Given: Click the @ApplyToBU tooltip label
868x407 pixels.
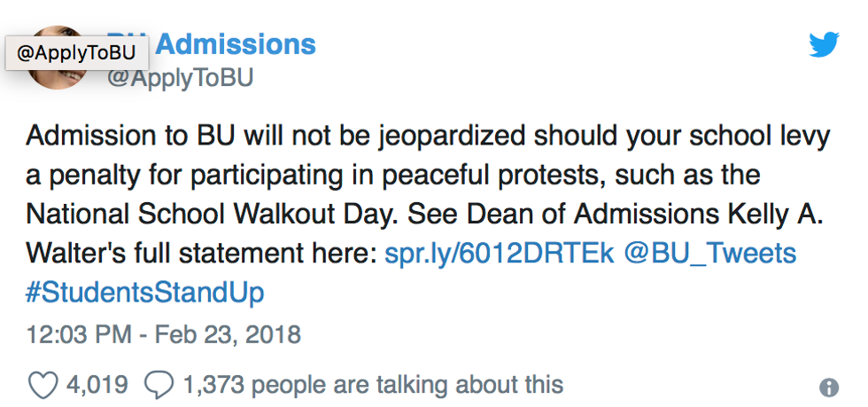Looking at the screenshot, I should (x=77, y=52).
